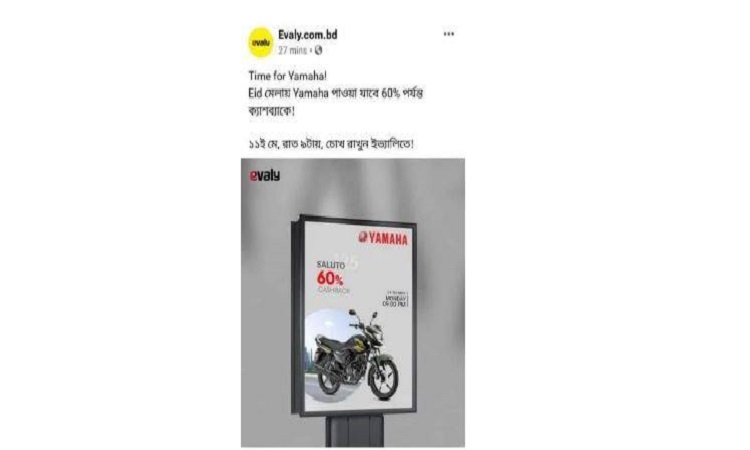Click the billboard stand pole at the image bottom
Image resolution: width=750 pixels, height=450 pixels.
[x=354, y=431]
